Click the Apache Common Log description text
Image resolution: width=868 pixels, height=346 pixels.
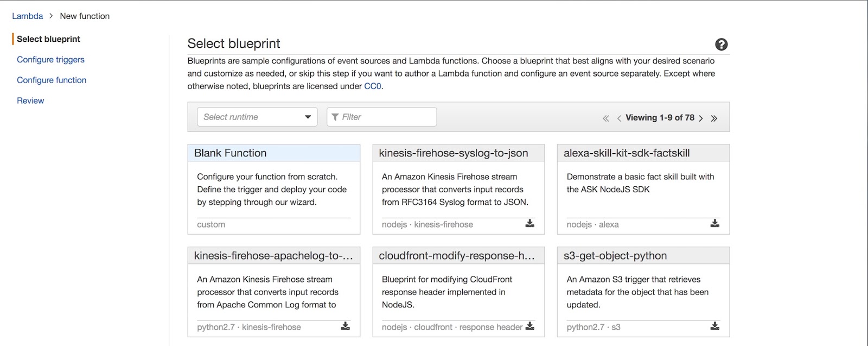pos(267,292)
